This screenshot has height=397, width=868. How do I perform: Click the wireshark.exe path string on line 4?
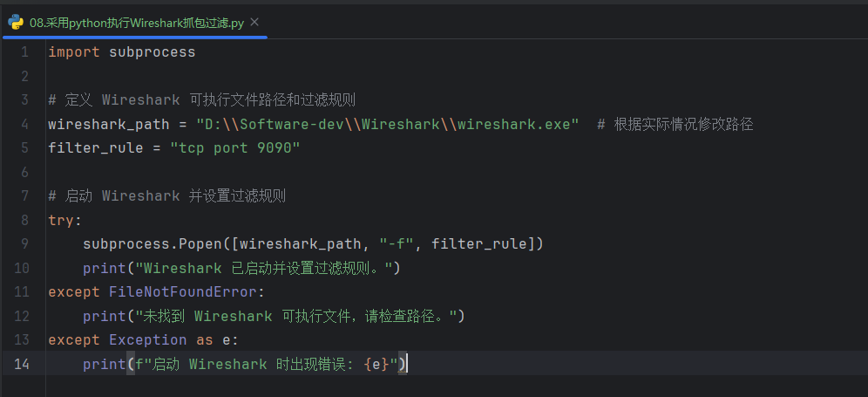click(388, 124)
